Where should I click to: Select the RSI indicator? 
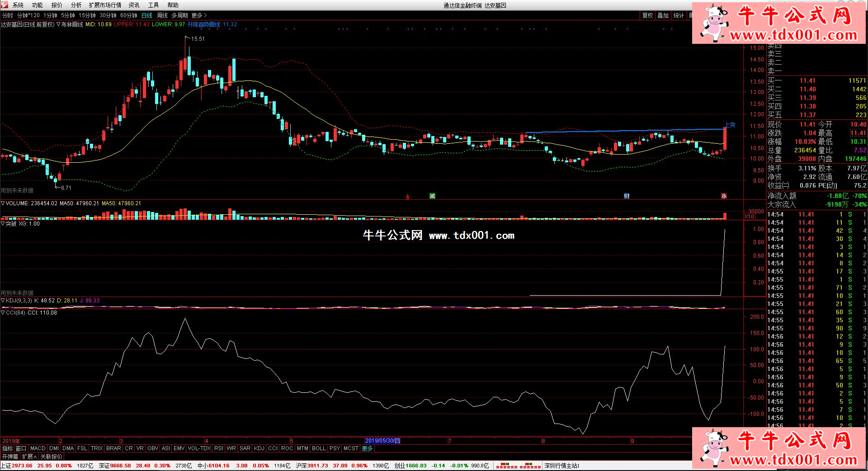coord(219,448)
